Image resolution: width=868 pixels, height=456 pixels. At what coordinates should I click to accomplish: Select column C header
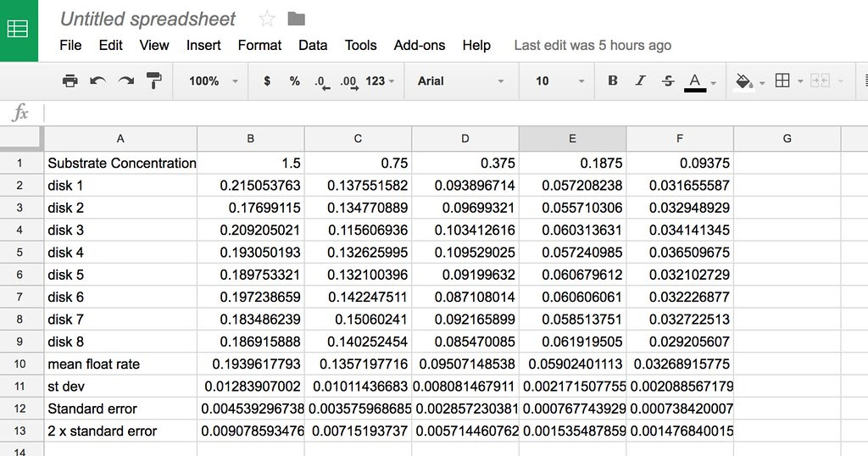point(358,139)
